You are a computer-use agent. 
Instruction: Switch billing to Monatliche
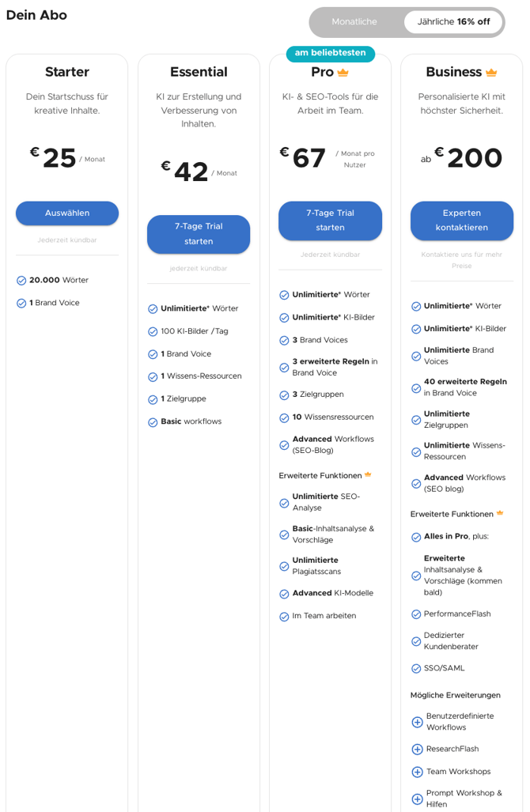click(x=354, y=22)
